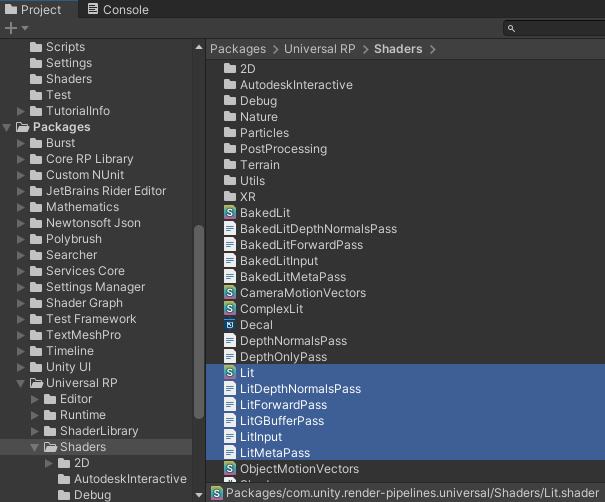The height and width of the screenshot is (502, 605).
Task: Click the BakedLitForwardPass file icon
Action: tap(230, 245)
